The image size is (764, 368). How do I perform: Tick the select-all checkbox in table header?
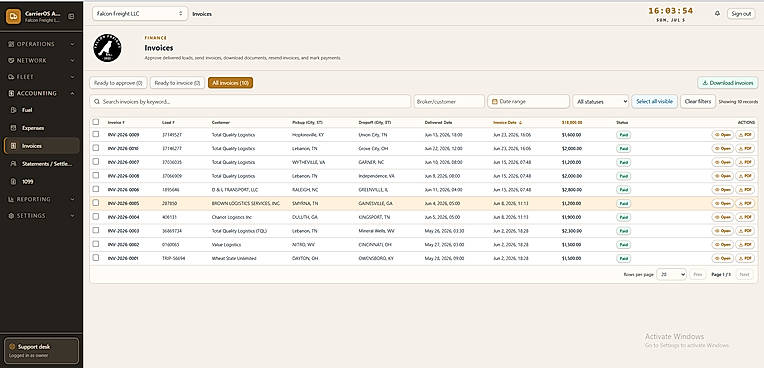(96, 122)
